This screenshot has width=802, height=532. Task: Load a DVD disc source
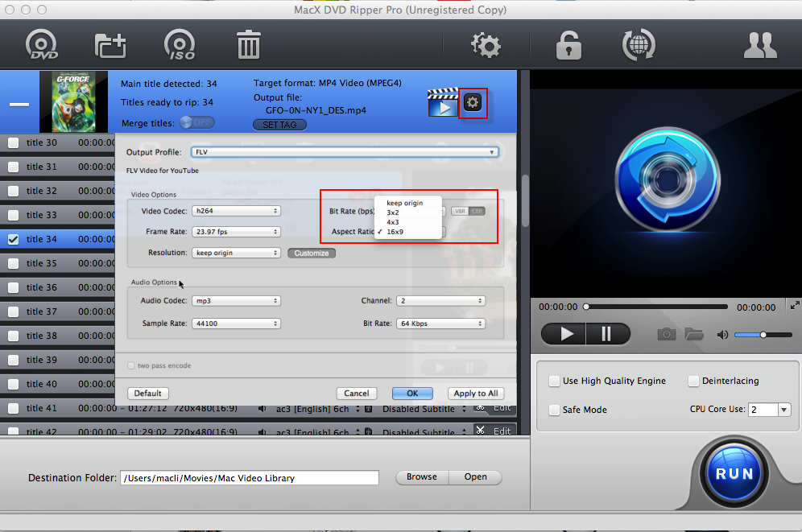[x=41, y=44]
